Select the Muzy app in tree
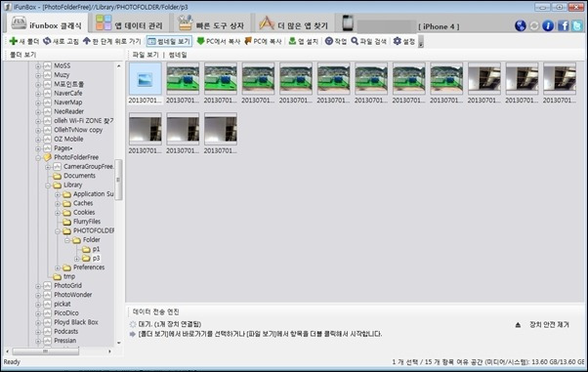This screenshot has height=372, width=588. tap(62, 75)
